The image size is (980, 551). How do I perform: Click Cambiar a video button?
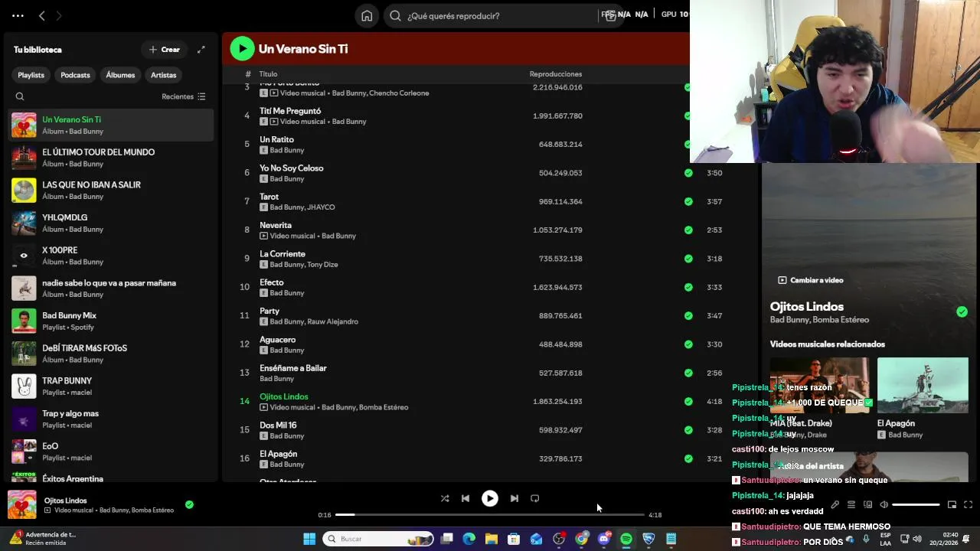[811, 280]
